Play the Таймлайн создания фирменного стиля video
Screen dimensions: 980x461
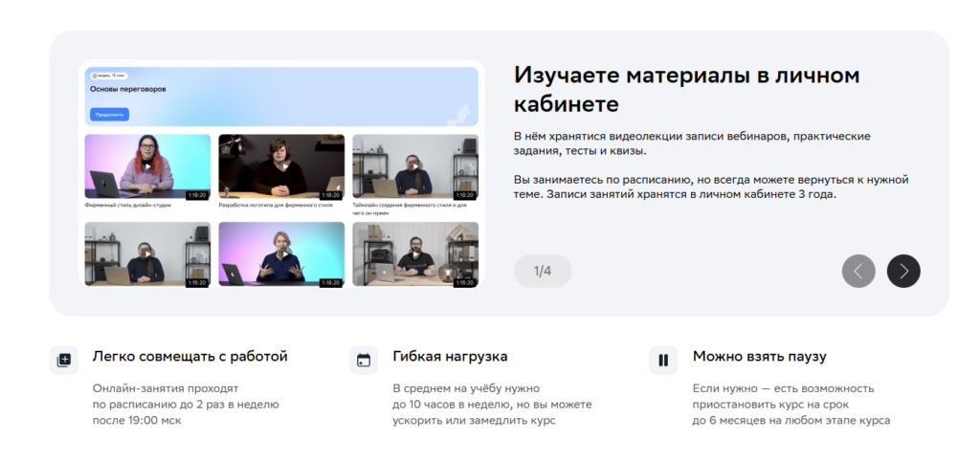coord(415,166)
